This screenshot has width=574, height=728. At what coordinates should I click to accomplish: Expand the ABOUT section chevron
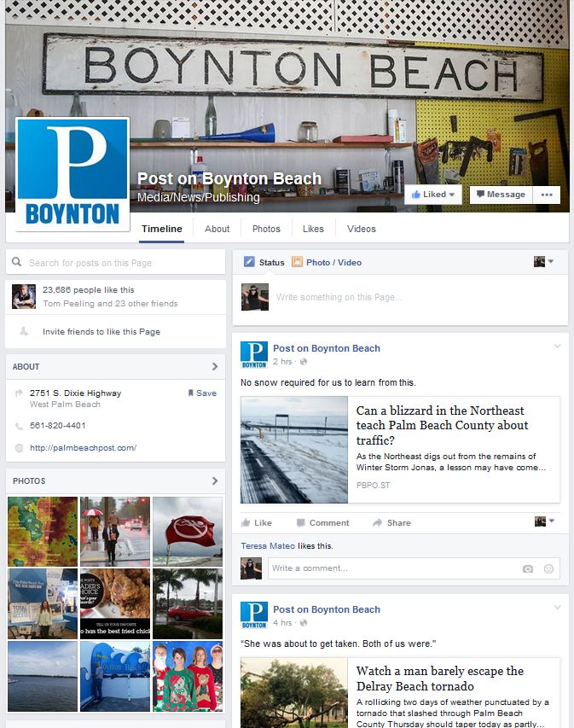[214, 366]
